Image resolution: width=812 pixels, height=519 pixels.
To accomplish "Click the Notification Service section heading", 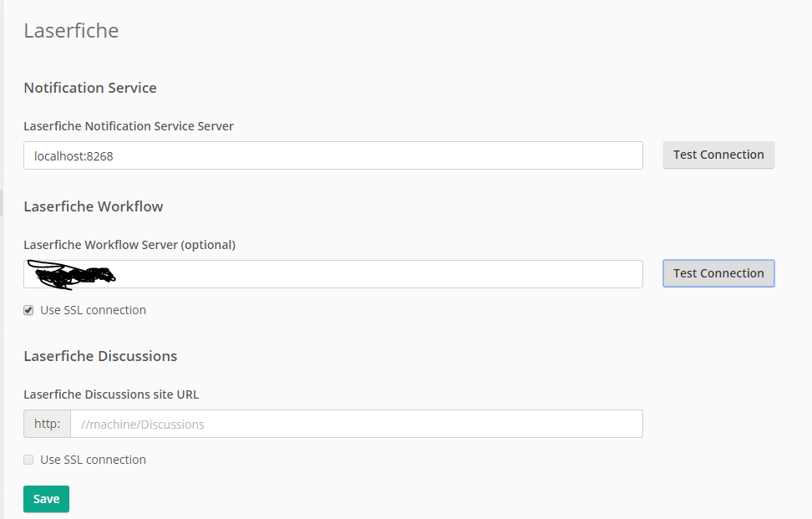I will point(90,88).
